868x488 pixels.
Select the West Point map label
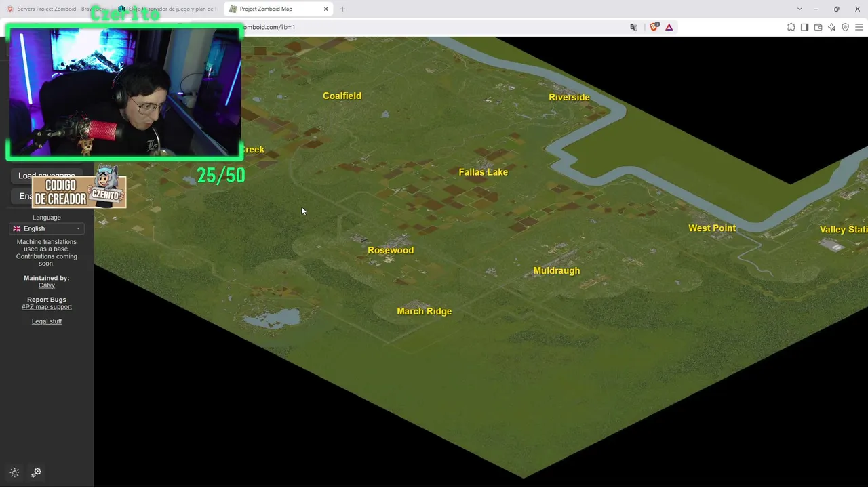pyautogui.click(x=712, y=228)
